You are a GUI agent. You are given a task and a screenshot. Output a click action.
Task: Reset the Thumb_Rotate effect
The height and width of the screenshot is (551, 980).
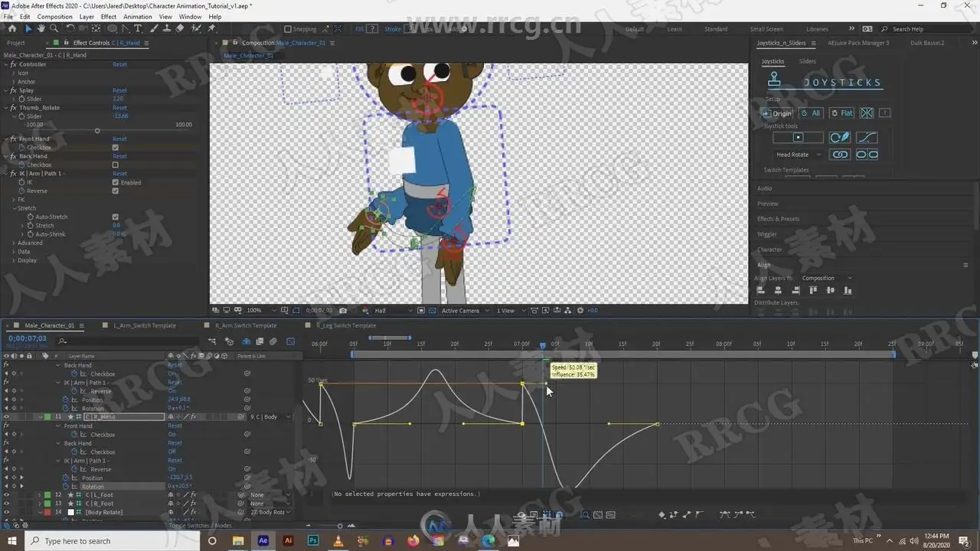pyautogui.click(x=119, y=108)
